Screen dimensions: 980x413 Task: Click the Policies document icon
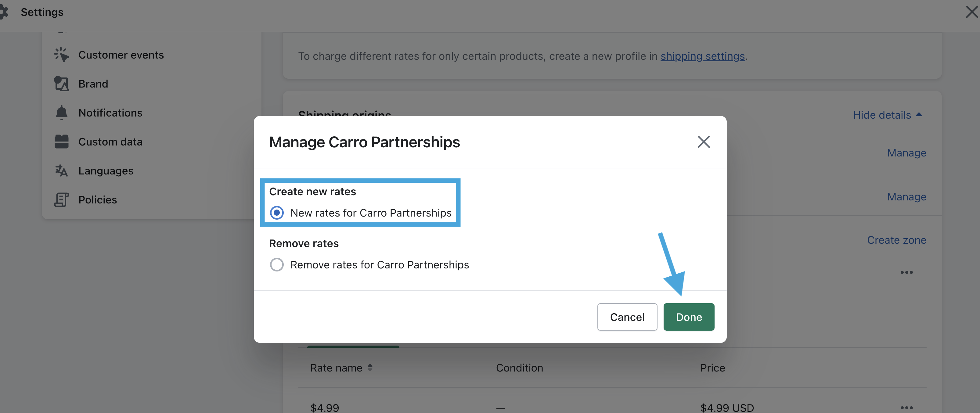(x=61, y=200)
